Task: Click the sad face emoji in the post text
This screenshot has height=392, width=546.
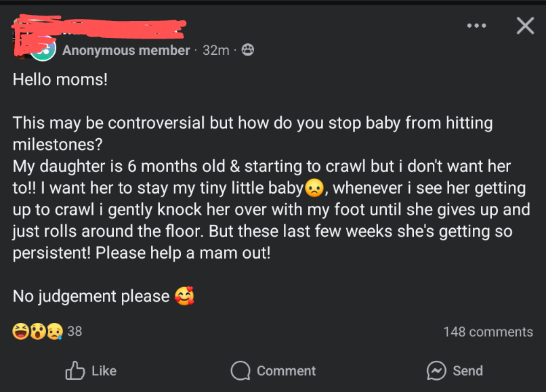Action: pyautogui.click(x=314, y=187)
